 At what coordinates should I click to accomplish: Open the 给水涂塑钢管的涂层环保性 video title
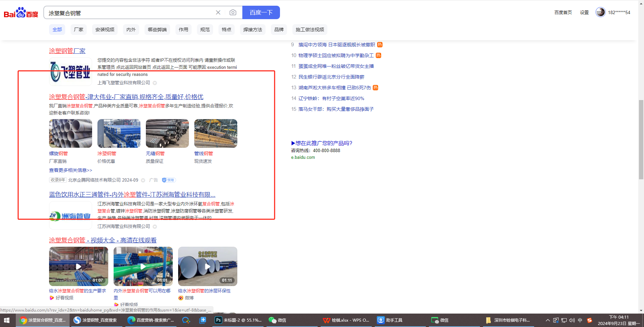(204, 291)
